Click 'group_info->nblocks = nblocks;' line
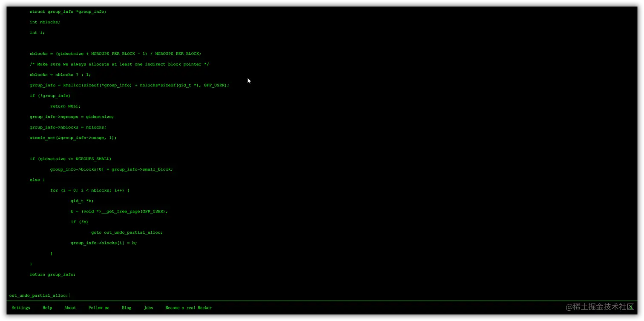 click(x=68, y=127)
